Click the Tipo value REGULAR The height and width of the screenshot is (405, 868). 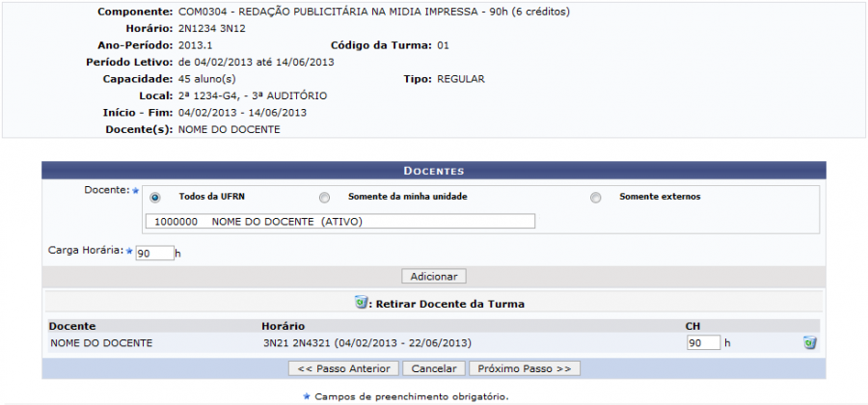(x=461, y=79)
